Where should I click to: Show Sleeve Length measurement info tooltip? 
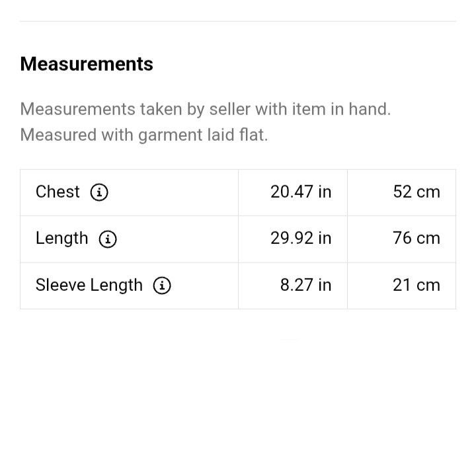tap(162, 286)
